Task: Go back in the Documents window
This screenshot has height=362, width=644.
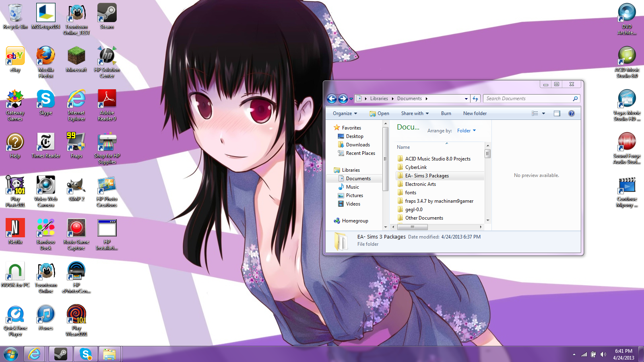Action: tap(332, 99)
